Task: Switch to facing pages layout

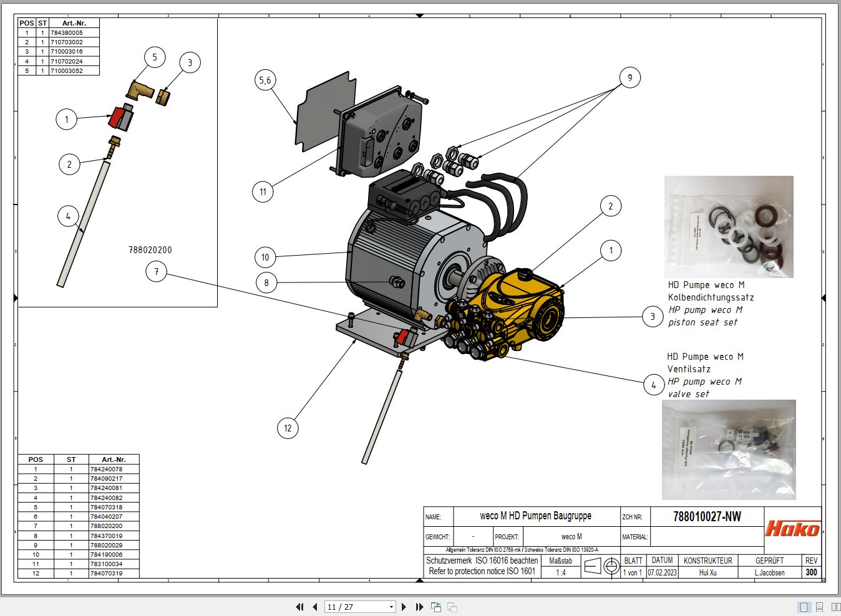Action: (x=835, y=607)
